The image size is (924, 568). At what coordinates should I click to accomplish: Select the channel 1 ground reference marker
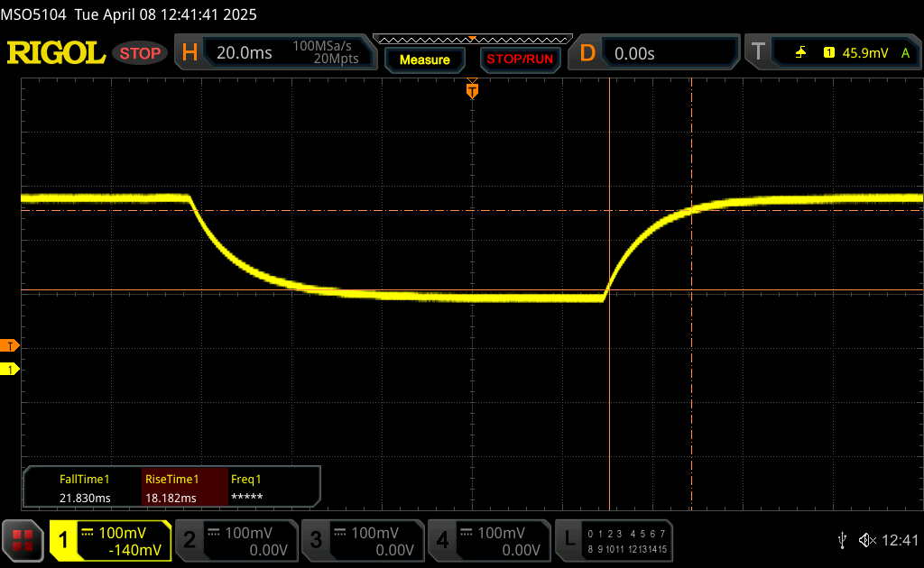[10, 370]
